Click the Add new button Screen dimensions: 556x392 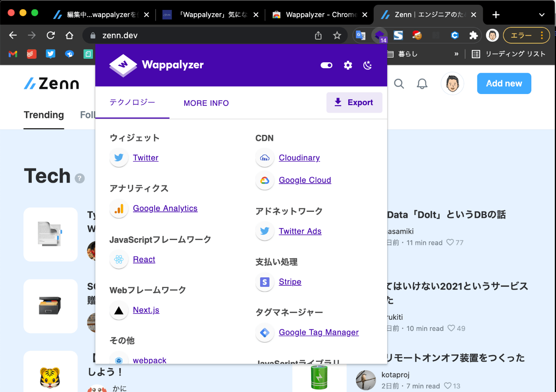click(x=504, y=83)
